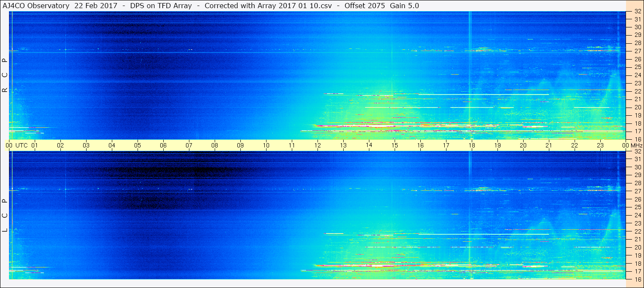
Task: Click the 27 MHz tick on the LCP scale
Action: click(x=637, y=191)
